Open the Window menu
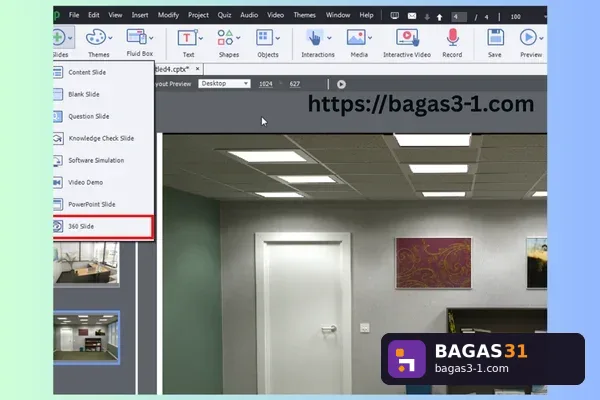600x400 pixels. pyautogui.click(x=338, y=15)
